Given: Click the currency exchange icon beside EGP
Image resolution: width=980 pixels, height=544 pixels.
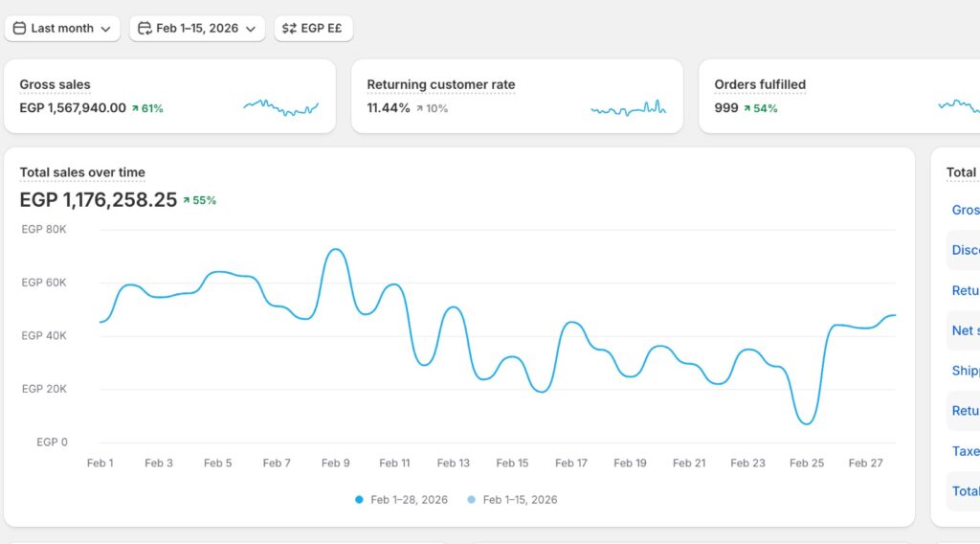Looking at the screenshot, I should pyautogui.click(x=289, y=28).
